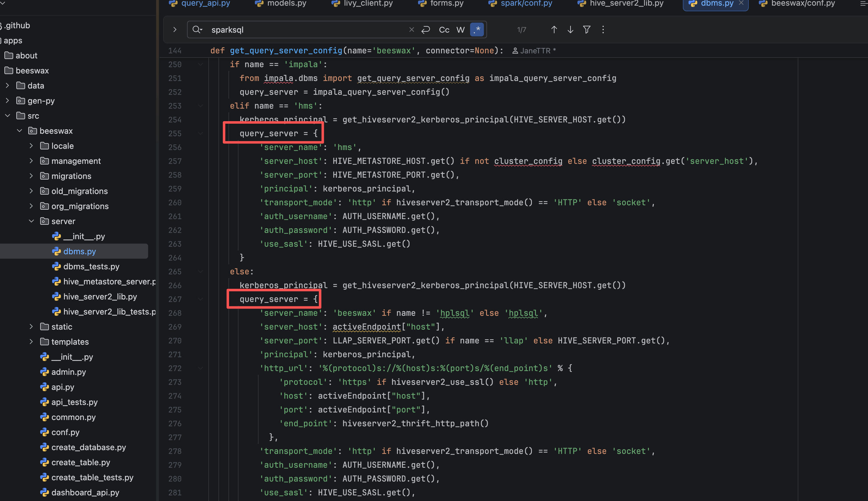Toggle Words (W) search option
The image size is (868, 501).
[x=460, y=30]
